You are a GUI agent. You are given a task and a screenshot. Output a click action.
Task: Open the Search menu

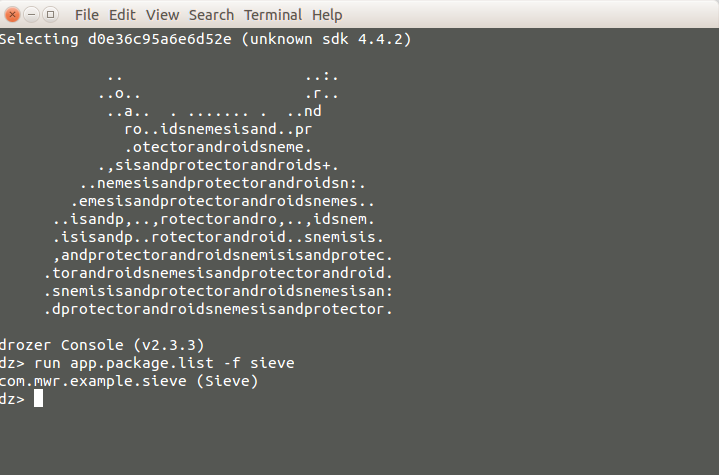(x=211, y=15)
